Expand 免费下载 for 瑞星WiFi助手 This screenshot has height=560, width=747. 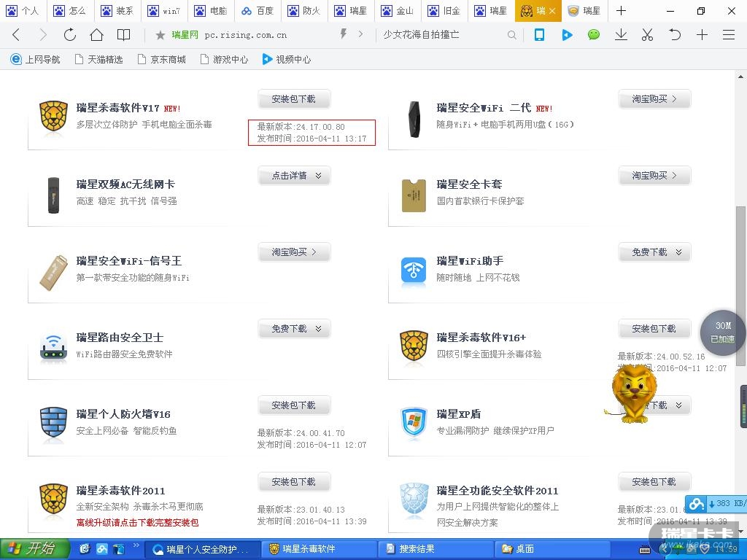[x=654, y=252]
